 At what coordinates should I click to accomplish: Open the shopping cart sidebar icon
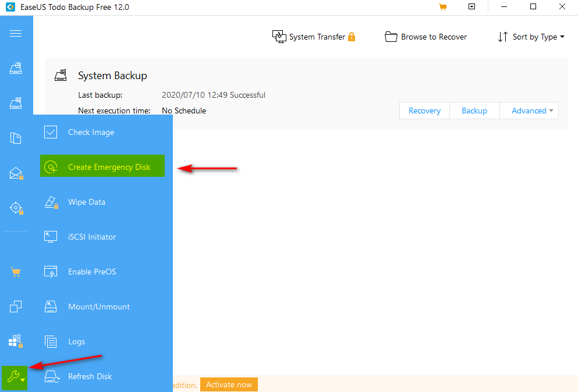coord(16,272)
